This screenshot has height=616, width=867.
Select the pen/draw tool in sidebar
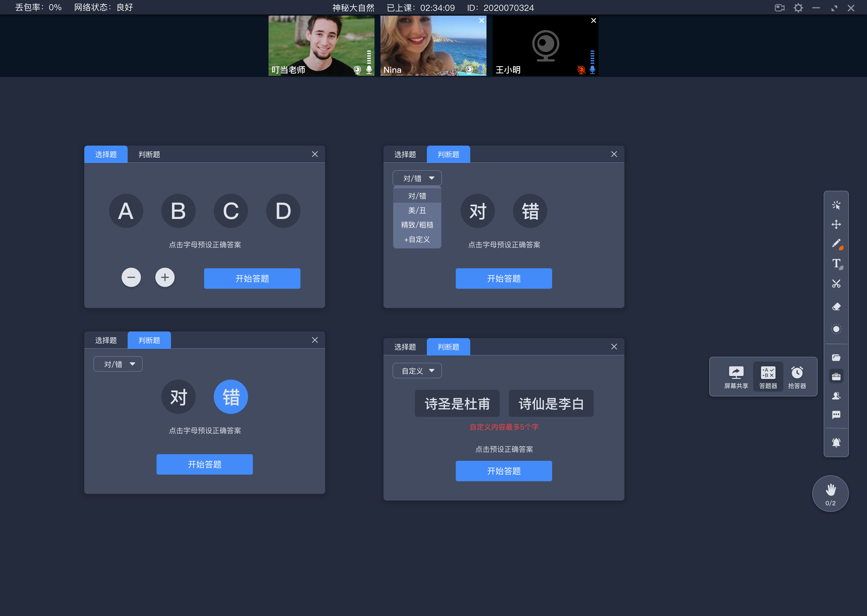pos(836,243)
